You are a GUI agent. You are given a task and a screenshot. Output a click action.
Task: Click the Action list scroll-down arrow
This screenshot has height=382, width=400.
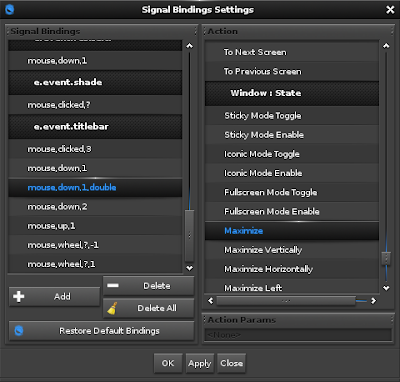(x=386, y=288)
